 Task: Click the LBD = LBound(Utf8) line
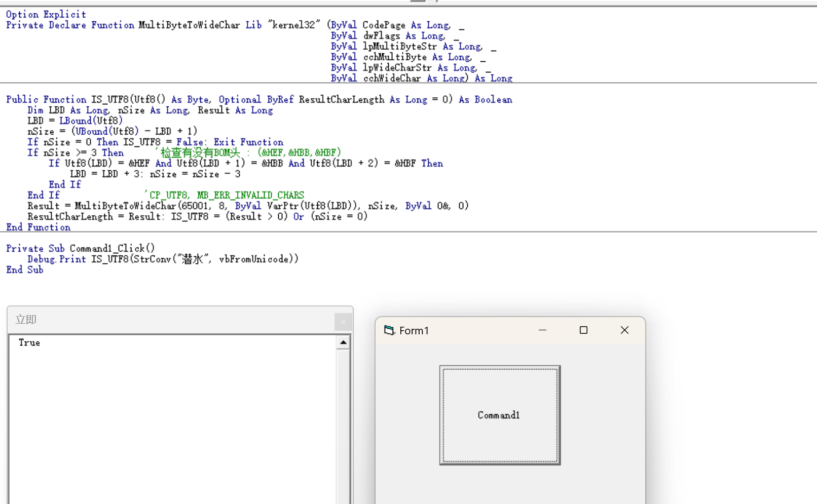click(75, 121)
